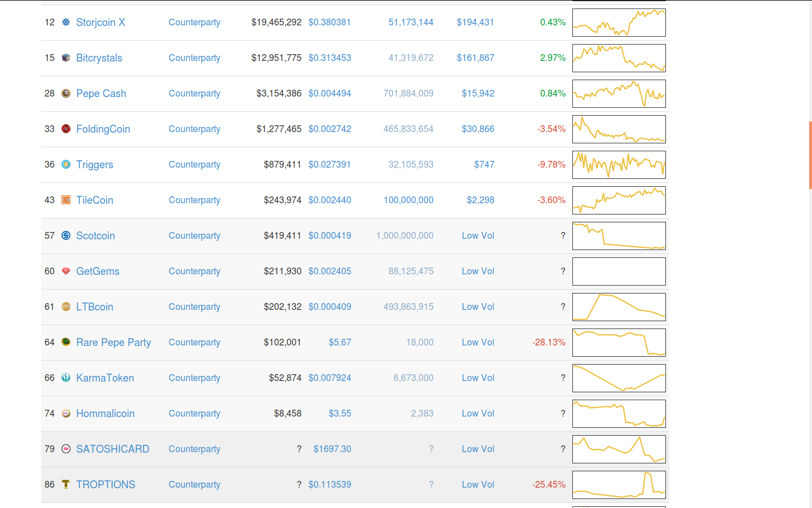Select the TileCoin name link
Image resolution: width=812 pixels, height=508 pixels.
coord(95,200)
